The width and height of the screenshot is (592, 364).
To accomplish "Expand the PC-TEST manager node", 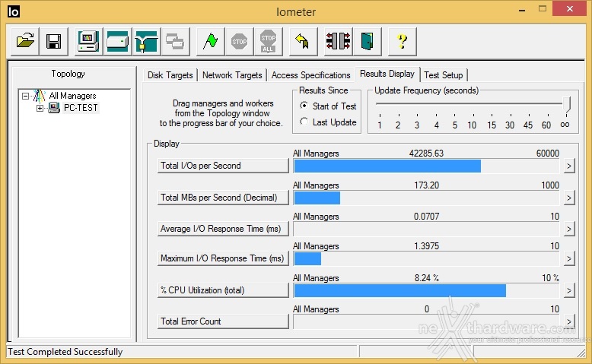I will pos(40,108).
